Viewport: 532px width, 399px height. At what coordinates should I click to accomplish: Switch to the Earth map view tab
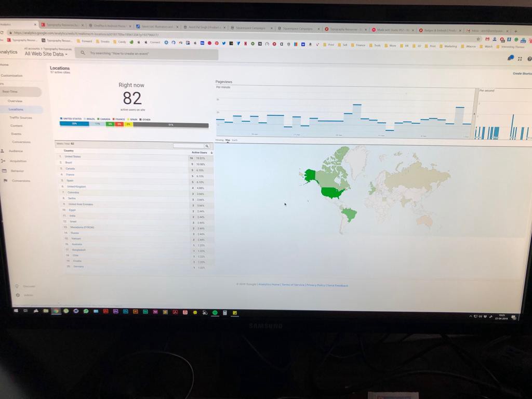[x=235, y=140]
